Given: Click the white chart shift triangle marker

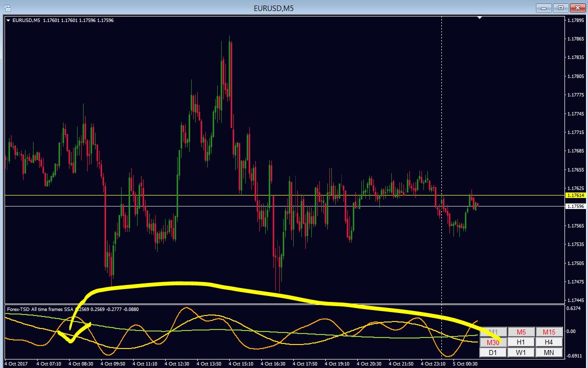Looking at the screenshot, I should click(479, 17).
